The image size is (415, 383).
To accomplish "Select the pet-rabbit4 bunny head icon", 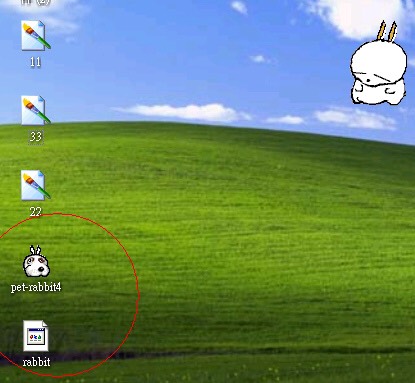I will pyautogui.click(x=36, y=262).
